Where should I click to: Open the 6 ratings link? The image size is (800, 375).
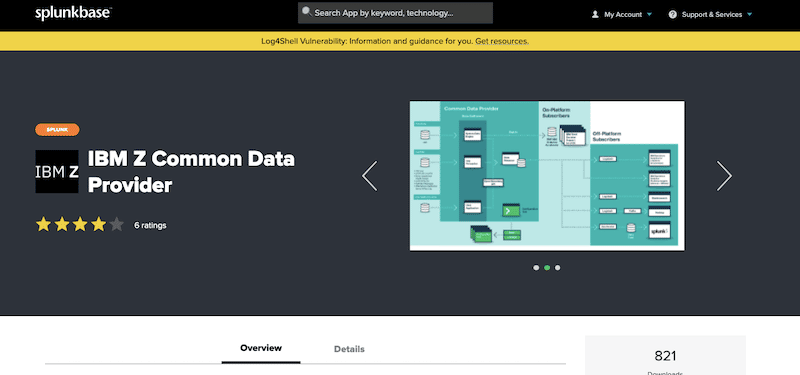click(150, 225)
